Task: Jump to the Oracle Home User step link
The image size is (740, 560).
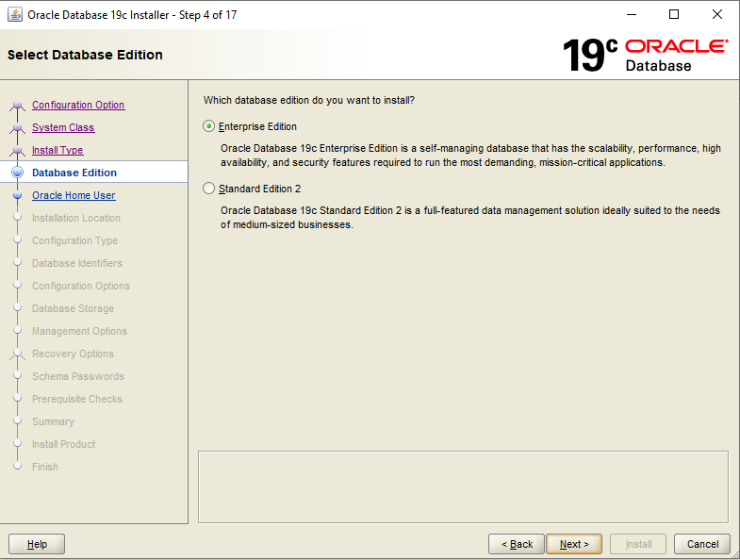Action: coord(74,195)
